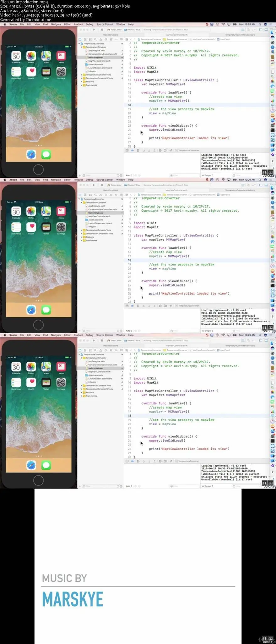Open Maps app in the third frame's simulator

(46, 367)
